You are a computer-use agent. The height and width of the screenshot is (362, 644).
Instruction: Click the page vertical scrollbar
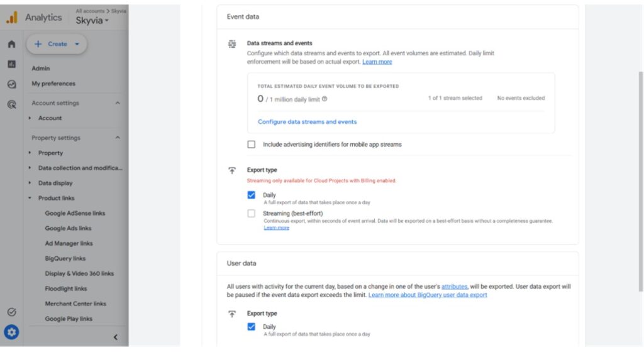click(641, 182)
